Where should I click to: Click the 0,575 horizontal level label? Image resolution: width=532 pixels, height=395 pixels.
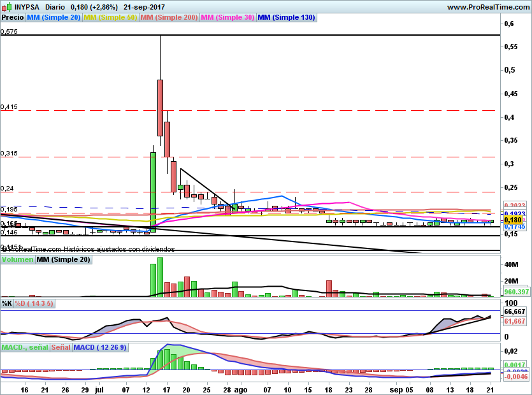(9, 31)
